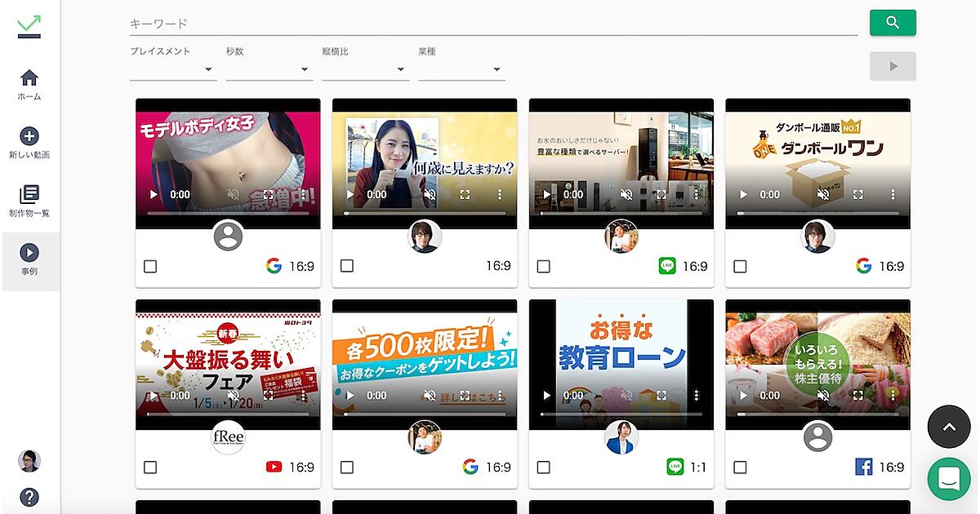The height and width of the screenshot is (514, 980).
Task: Open 新しい動画 in the sidebar
Action: tap(29, 143)
